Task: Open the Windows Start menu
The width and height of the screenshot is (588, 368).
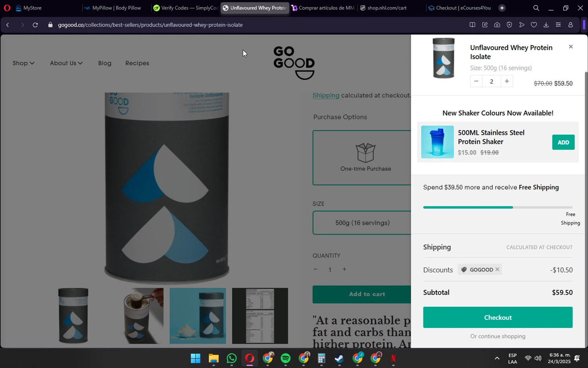Action: (x=196, y=358)
